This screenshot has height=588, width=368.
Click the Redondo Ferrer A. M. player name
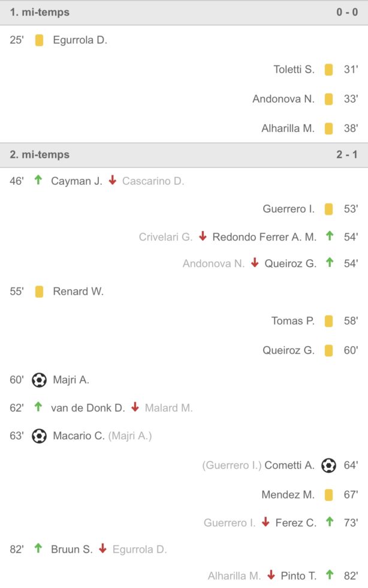tap(264, 237)
